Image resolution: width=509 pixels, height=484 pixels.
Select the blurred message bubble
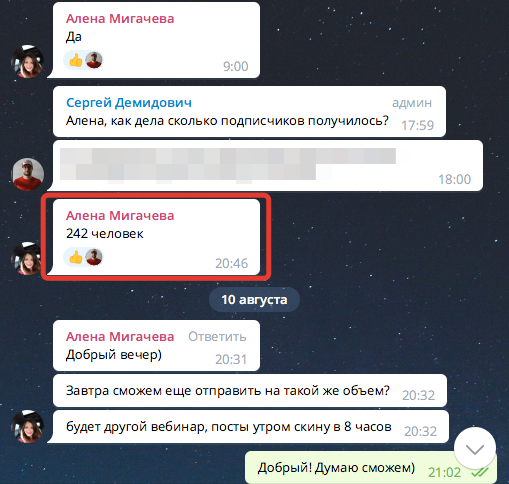point(268,166)
